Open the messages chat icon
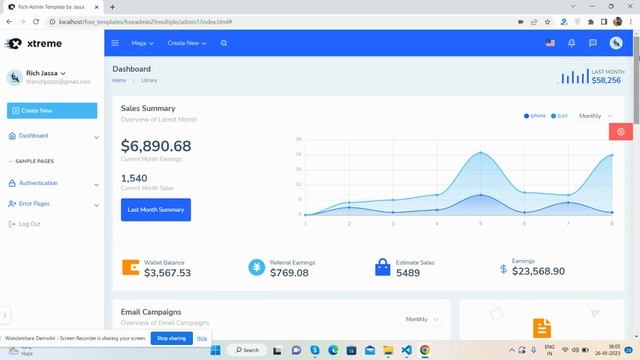The image size is (640, 360). pyautogui.click(x=593, y=43)
